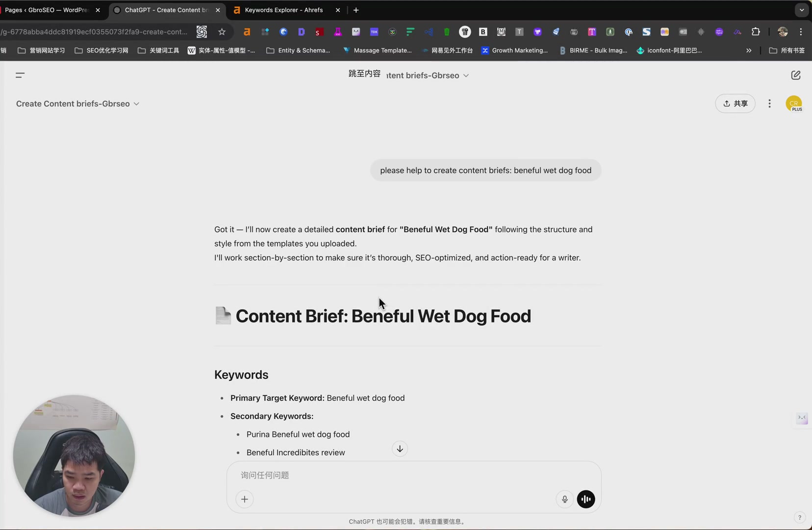Open the 所有书签 all bookmarks folder
Viewport: 812px width, 530px height.
[x=787, y=50]
